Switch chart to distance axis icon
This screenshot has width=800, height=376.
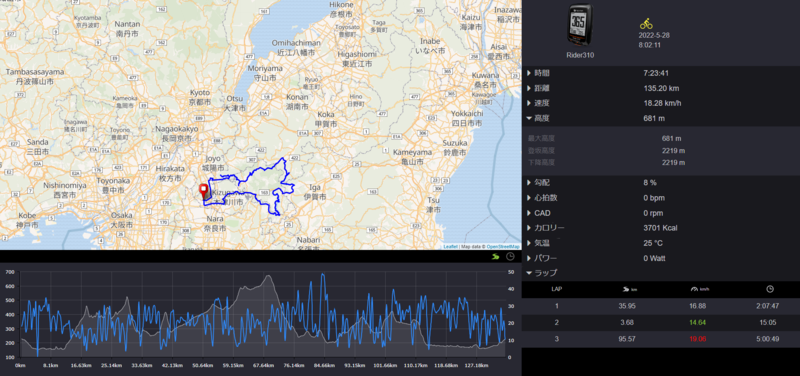click(495, 257)
